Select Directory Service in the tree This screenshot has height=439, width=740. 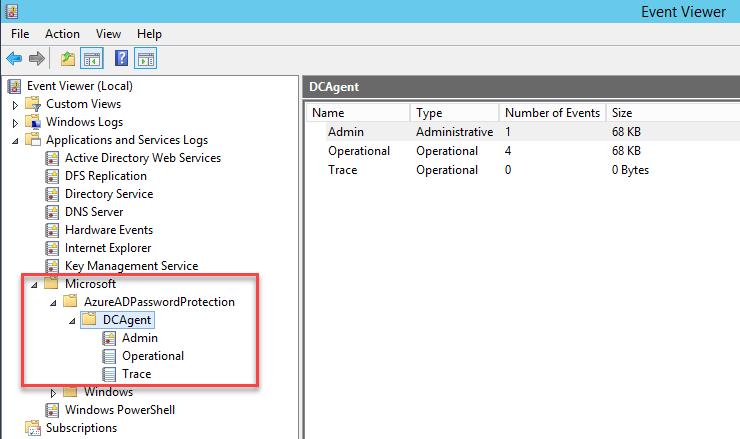pos(109,194)
